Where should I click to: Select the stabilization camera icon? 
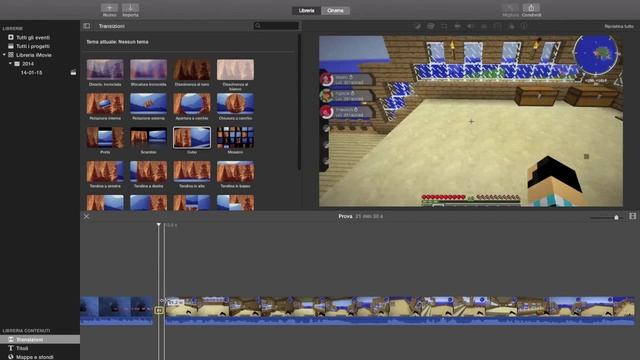click(458, 26)
